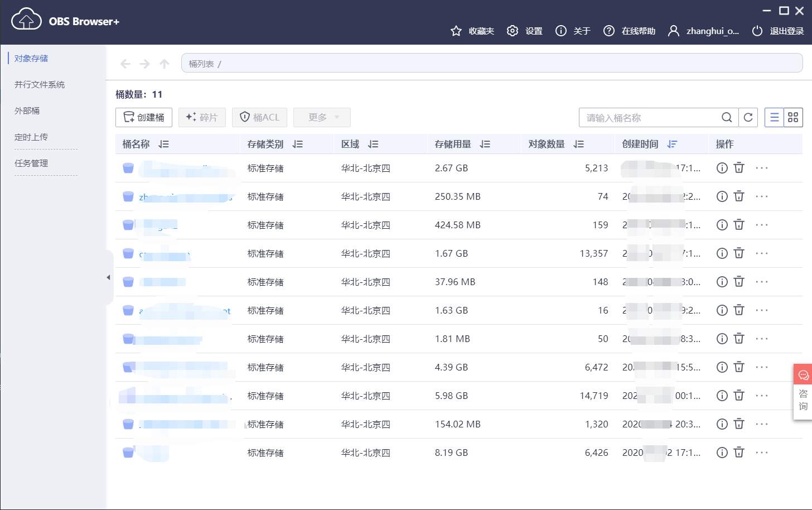Click the 6,426 object count cell
This screenshot has width=812, height=510.
tap(596, 453)
